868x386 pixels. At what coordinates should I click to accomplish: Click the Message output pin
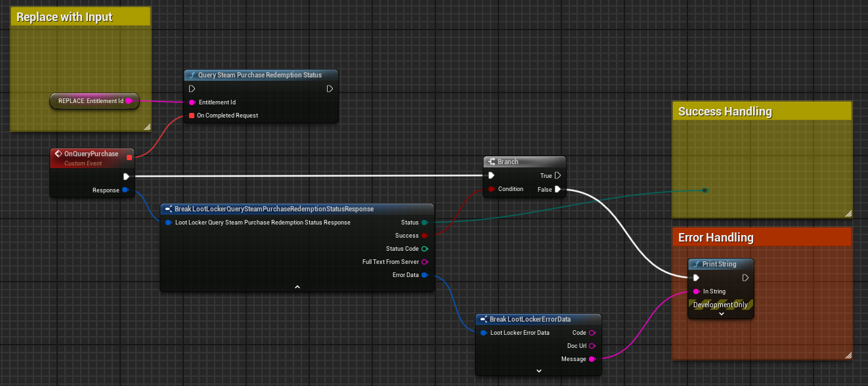[592, 359]
